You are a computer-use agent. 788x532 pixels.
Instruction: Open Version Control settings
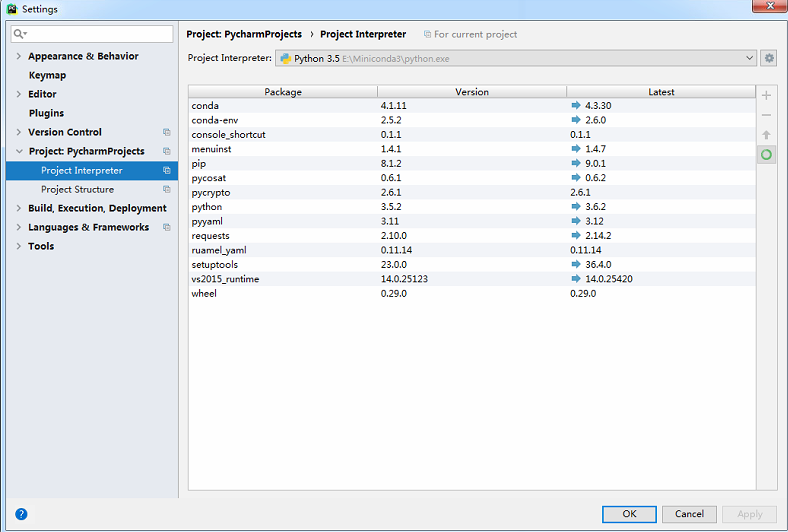point(65,132)
